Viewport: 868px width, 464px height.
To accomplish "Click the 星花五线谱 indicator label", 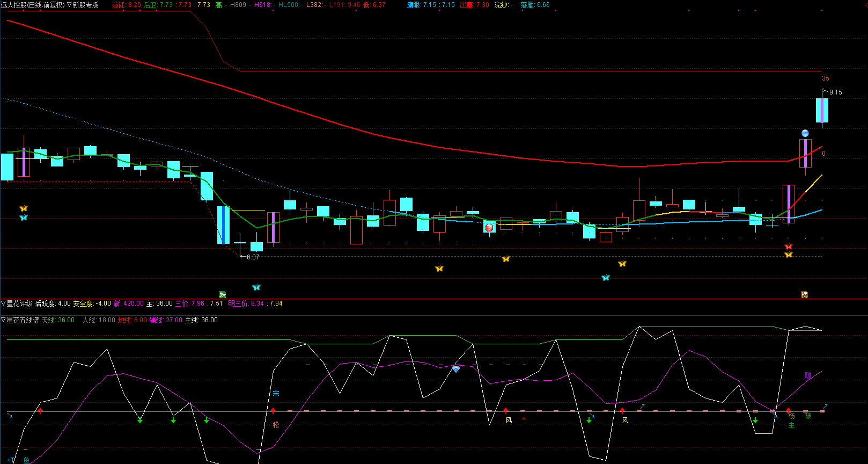I will (x=23, y=320).
